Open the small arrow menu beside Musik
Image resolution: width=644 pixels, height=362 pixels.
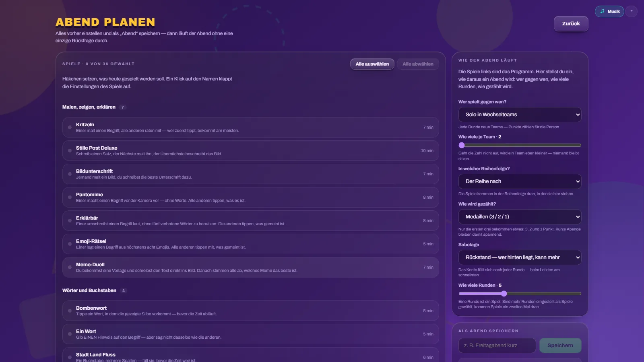tap(631, 11)
